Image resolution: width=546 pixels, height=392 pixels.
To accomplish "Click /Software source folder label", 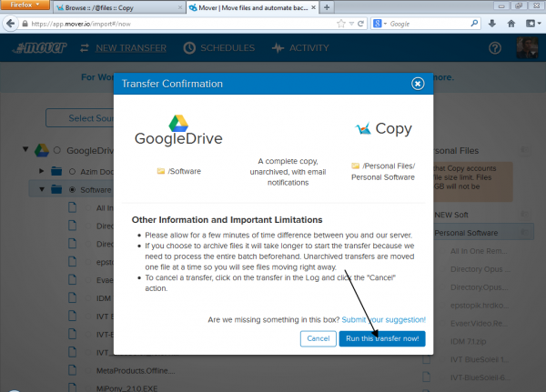I will point(179,171).
